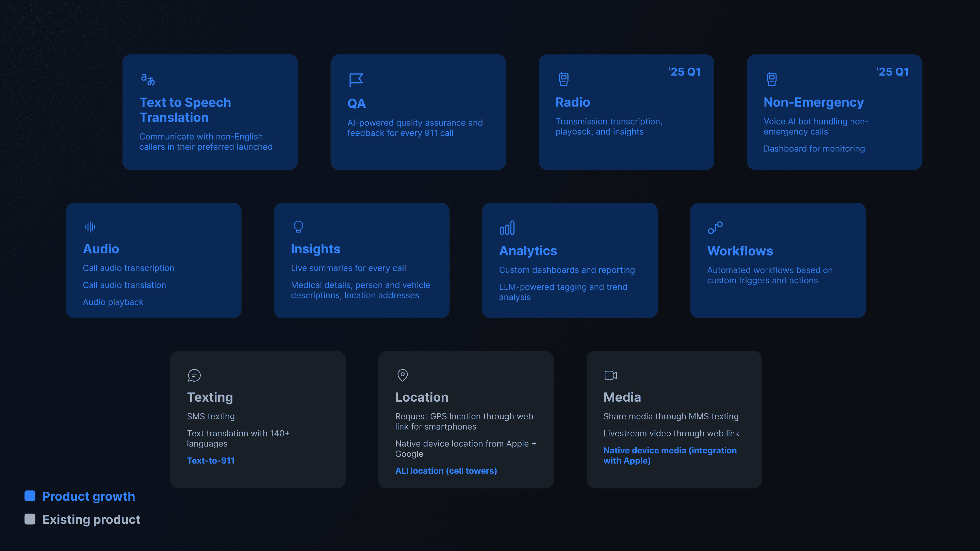The height and width of the screenshot is (551, 980).
Task: Click the Text-to-911 link
Action: [211, 461]
